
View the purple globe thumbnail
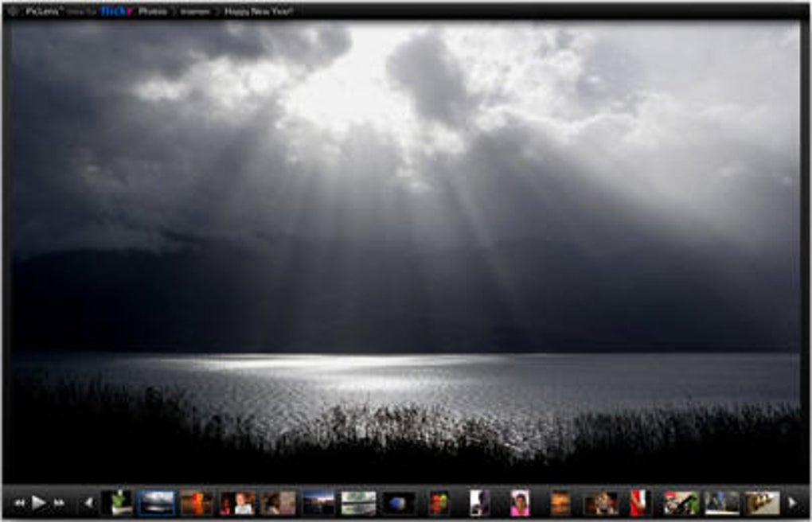coord(397,501)
